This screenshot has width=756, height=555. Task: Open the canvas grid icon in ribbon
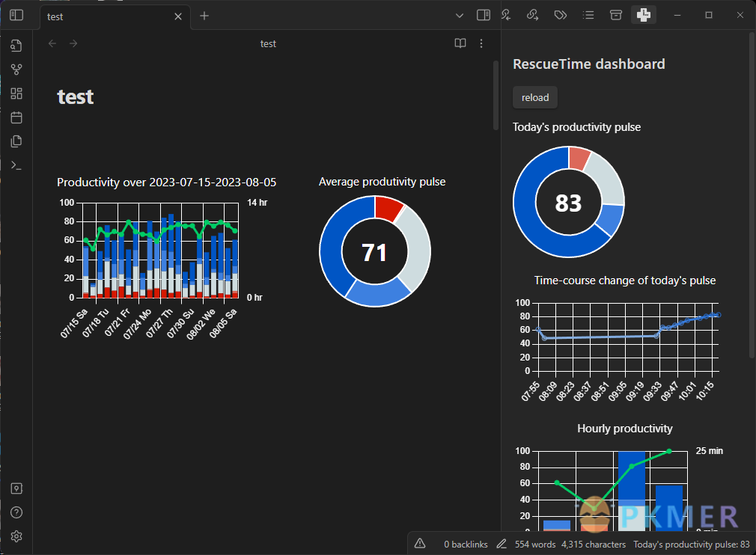pyautogui.click(x=16, y=93)
